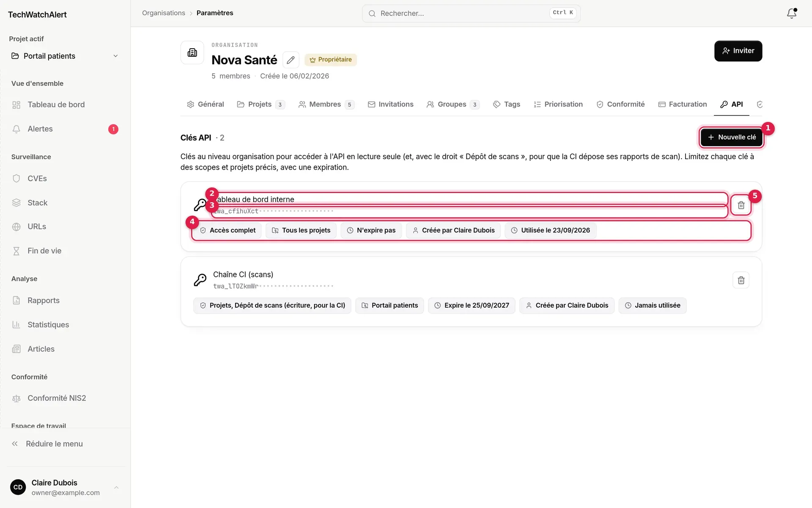The width and height of the screenshot is (812, 508).
Task: Switch to the Tags tab
Action: 507,104
